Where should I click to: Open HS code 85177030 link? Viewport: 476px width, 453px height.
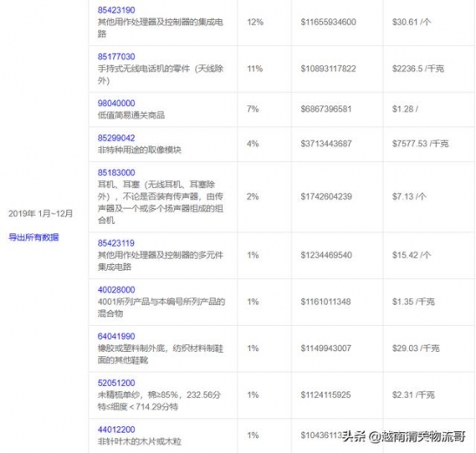tap(117, 57)
